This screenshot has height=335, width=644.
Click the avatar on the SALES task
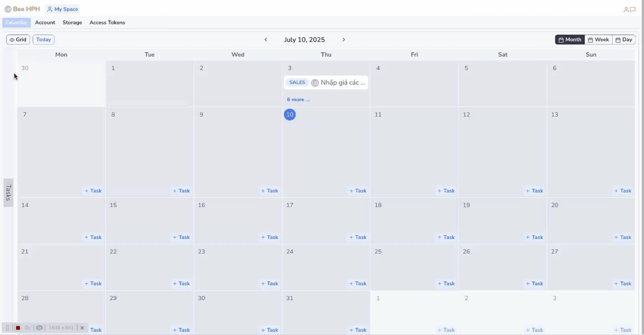(315, 83)
